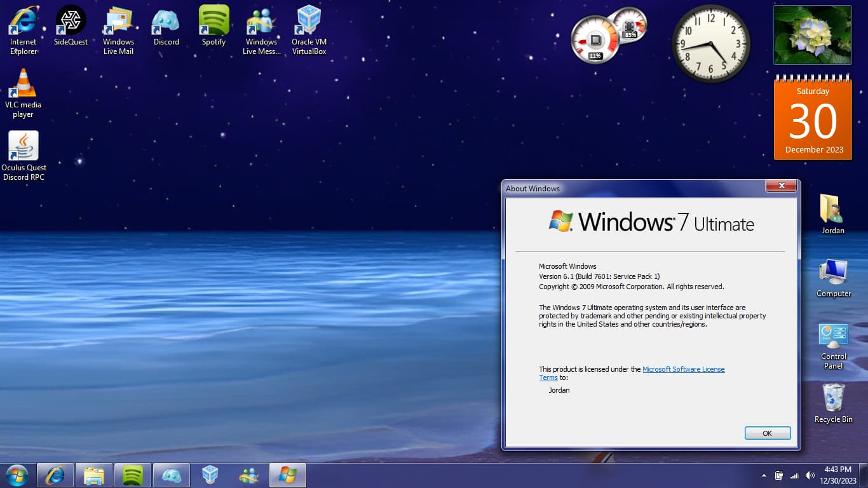Screen dimensions: 868x488
Task: Click the analog clock gadget
Action: [711, 44]
